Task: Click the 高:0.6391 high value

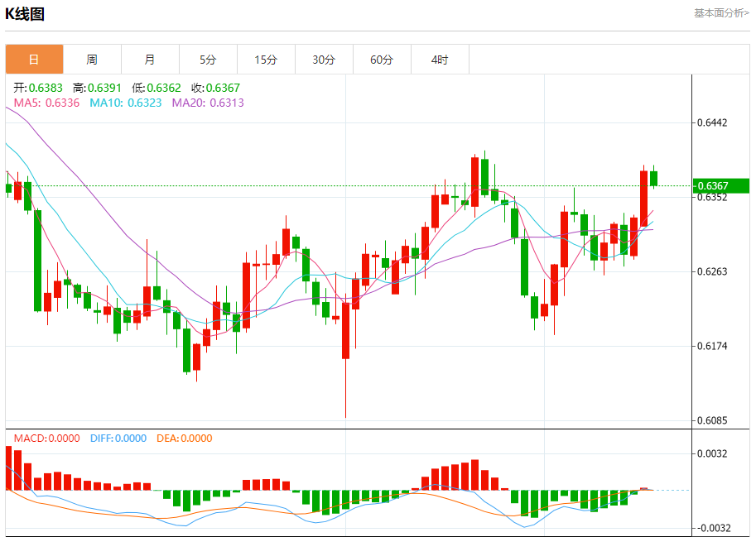Action: 97,88
